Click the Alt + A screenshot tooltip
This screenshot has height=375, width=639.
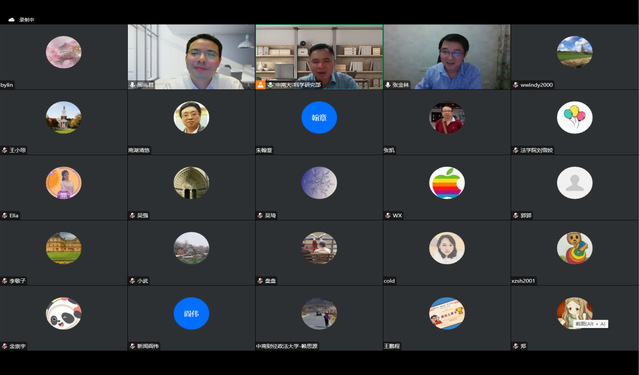(591, 324)
